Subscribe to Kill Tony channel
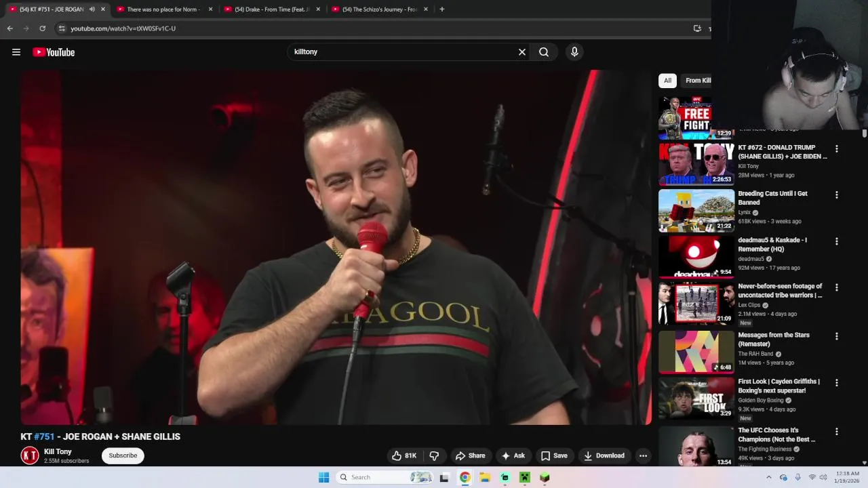 pos(123,455)
